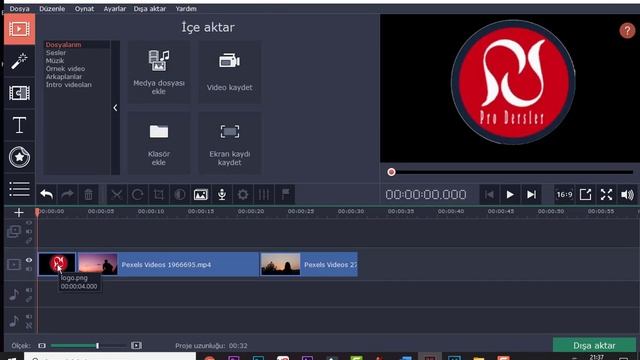
Task: Select Sesler in the category list
Action: click(x=56, y=53)
